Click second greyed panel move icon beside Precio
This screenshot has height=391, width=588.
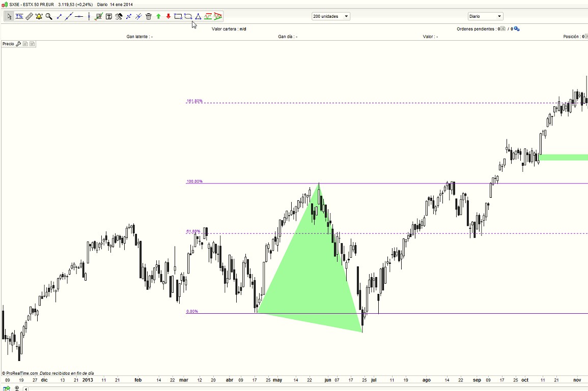tap(32, 44)
